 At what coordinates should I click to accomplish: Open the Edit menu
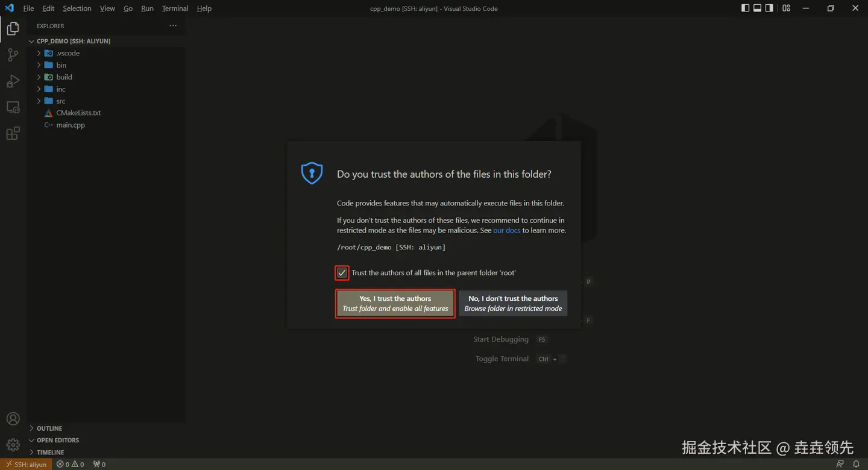(x=48, y=8)
